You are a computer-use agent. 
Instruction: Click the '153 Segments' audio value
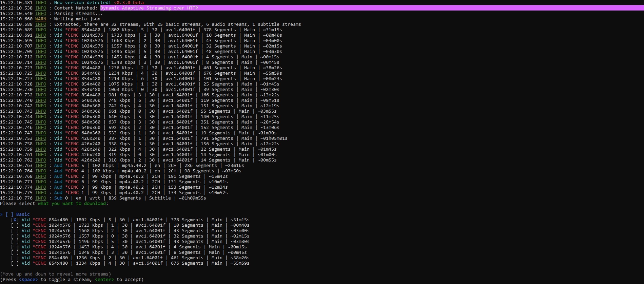point(184,187)
